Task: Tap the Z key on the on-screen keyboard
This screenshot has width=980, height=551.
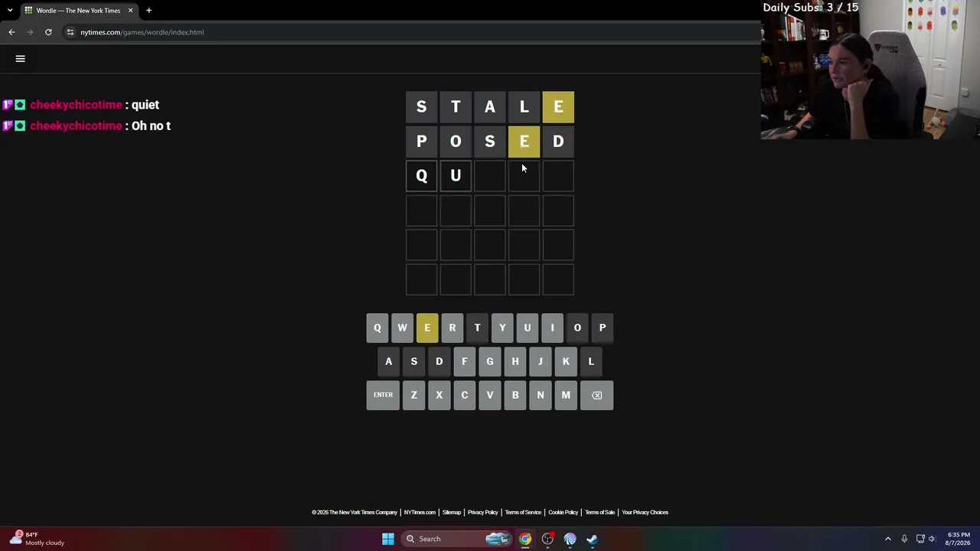Action: click(414, 395)
